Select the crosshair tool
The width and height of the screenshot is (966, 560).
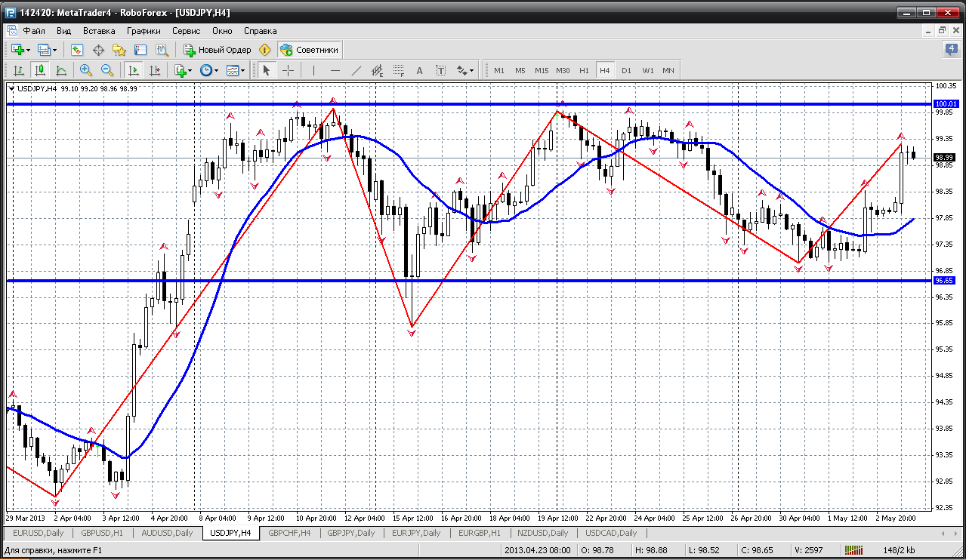pyautogui.click(x=288, y=70)
